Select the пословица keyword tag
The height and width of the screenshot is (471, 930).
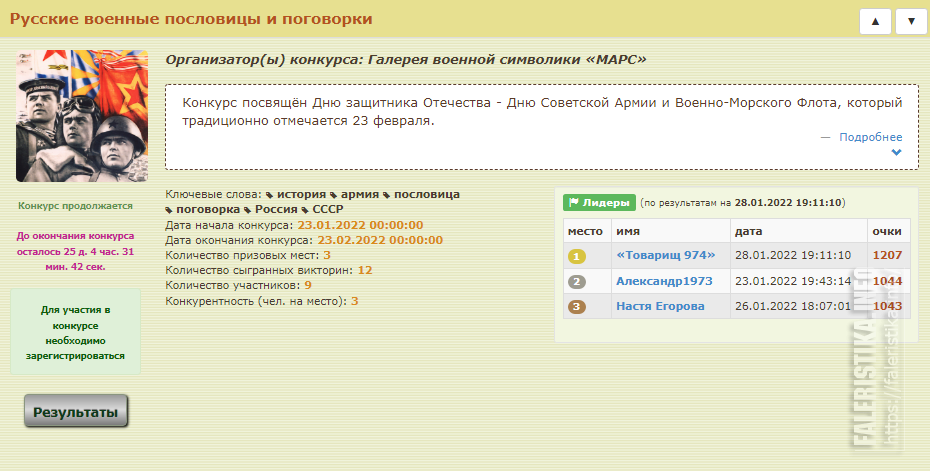coord(426,194)
